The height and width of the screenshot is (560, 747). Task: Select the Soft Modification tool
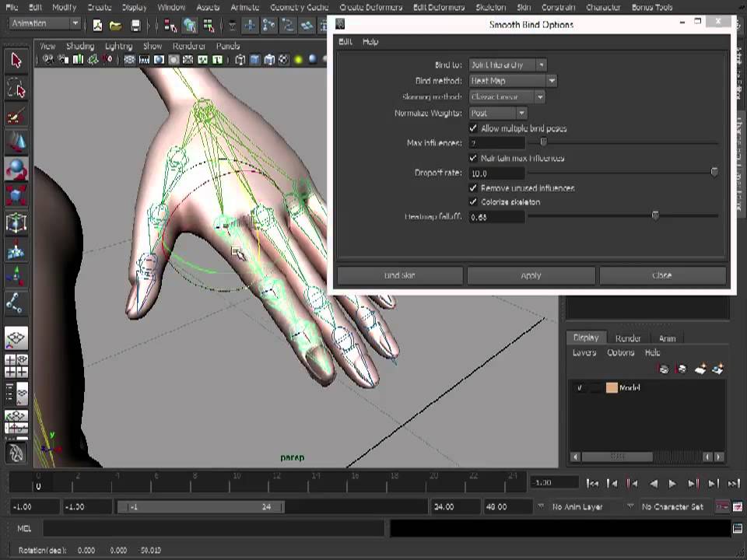(16, 249)
